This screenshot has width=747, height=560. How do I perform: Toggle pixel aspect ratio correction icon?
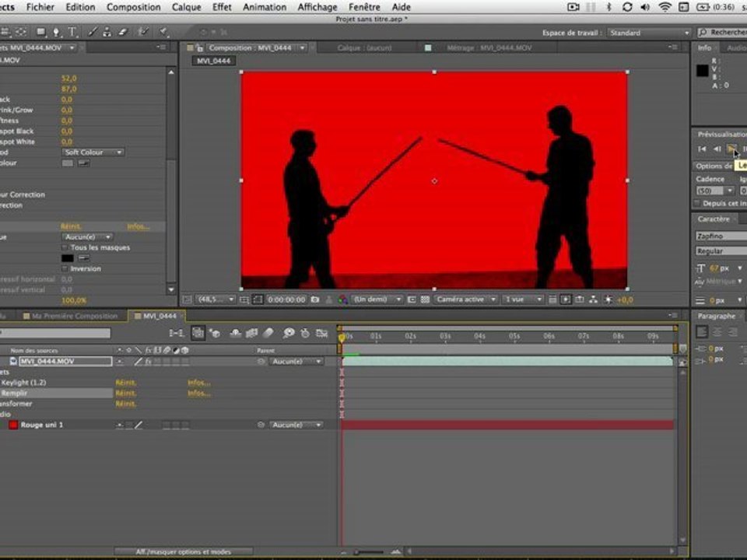552,299
